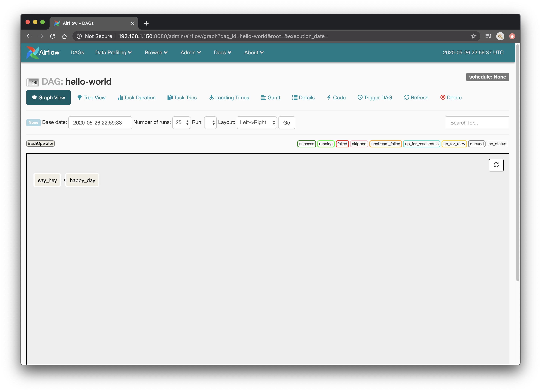Open the Layout Left->Right dropdown
Viewport: 541px width, 392px height.
pyautogui.click(x=256, y=122)
